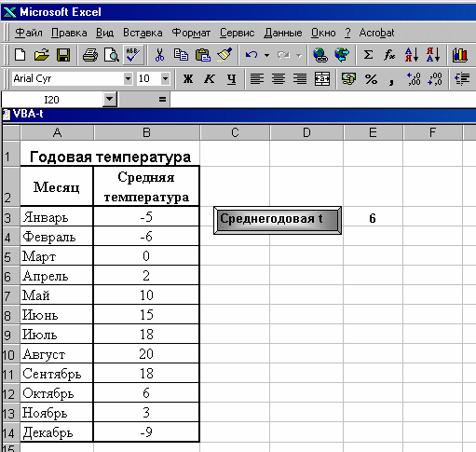Image resolution: width=476 pixels, height=452 pixels.
Task: Open the Сервис menu
Action: [x=237, y=33]
